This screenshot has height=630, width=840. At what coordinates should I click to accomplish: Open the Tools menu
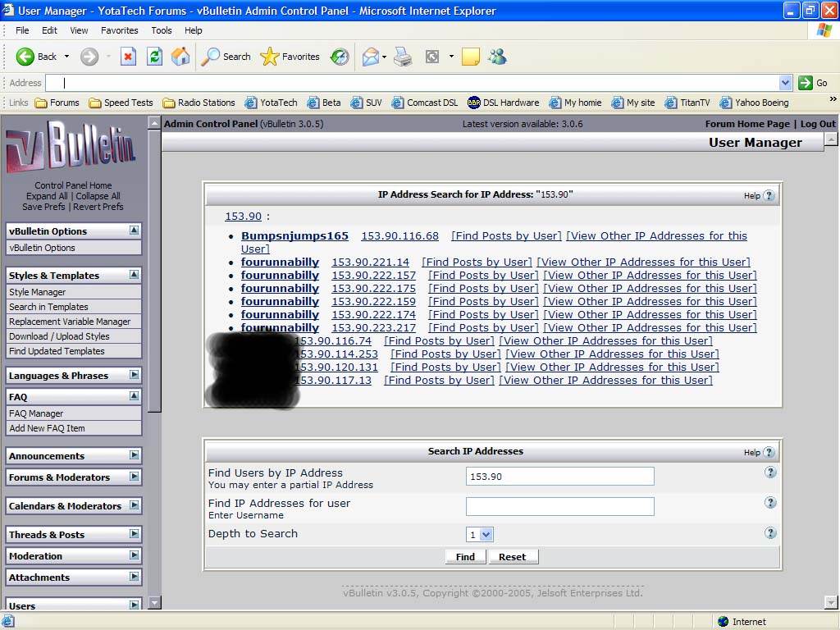(x=162, y=30)
